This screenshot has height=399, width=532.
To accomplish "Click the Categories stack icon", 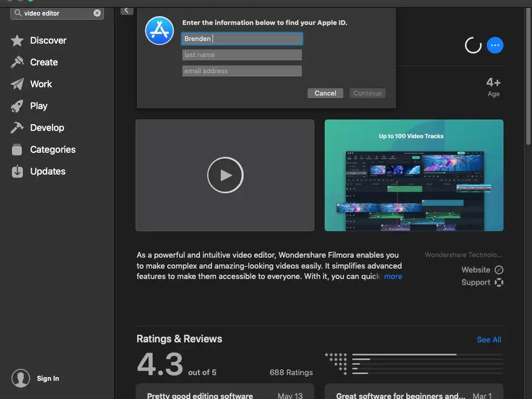I will [x=17, y=149].
